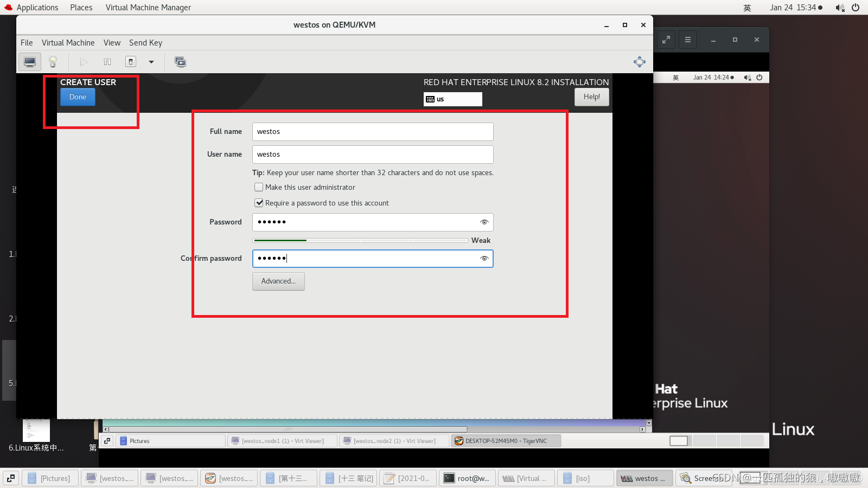This screenshot has width=868, height=488.
Task: Show the graphical console view
Action: [x=30, y=62]
